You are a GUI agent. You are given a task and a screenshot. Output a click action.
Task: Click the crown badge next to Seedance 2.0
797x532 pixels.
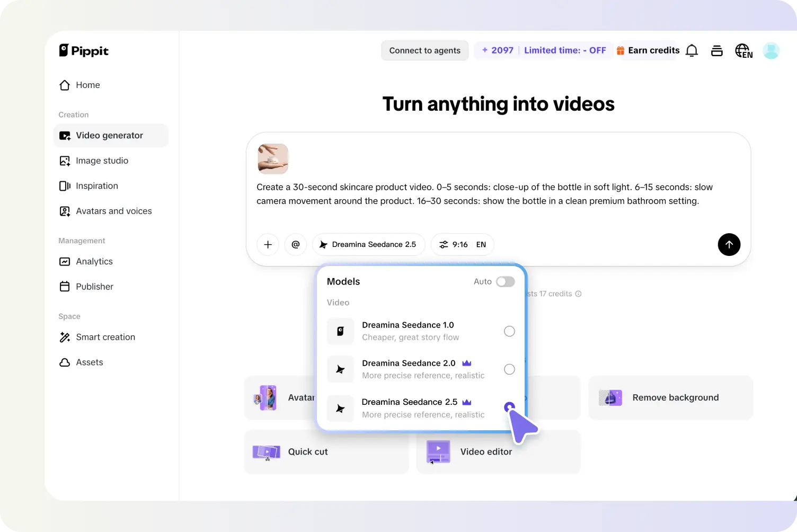[x=467, y=363]
